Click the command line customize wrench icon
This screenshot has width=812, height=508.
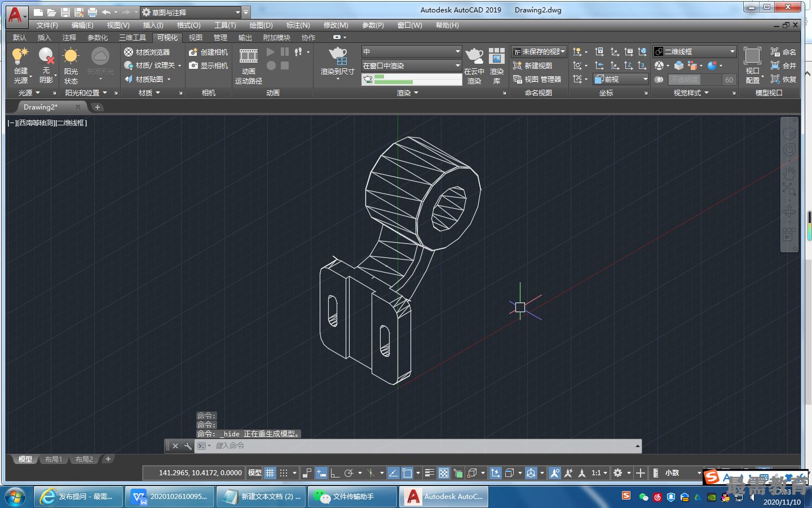(x=188, y=446)
